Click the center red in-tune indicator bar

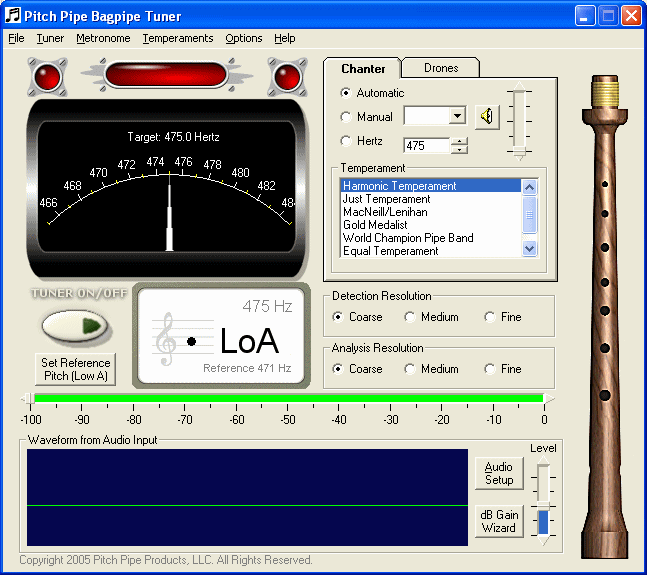click(x=166, y=76)
